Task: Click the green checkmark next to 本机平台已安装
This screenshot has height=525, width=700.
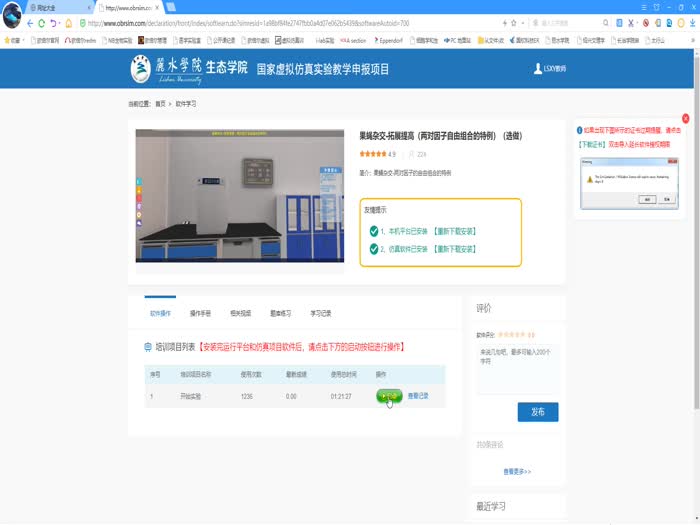Action: tap(373, 231)
